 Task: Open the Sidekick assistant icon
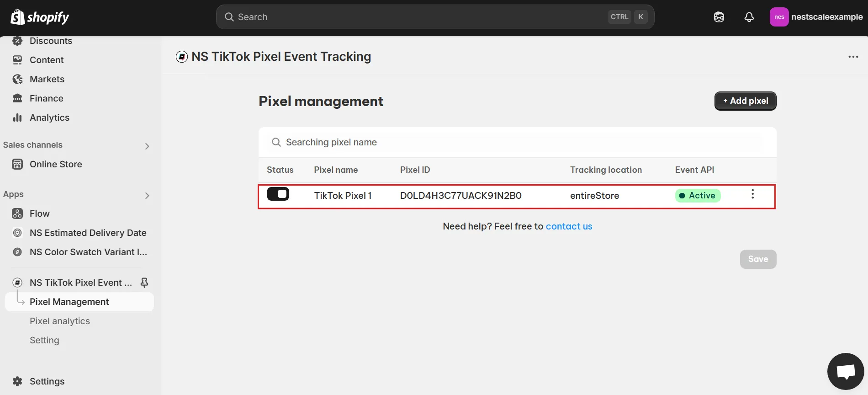pyautogui.click(x=719, y=17)
